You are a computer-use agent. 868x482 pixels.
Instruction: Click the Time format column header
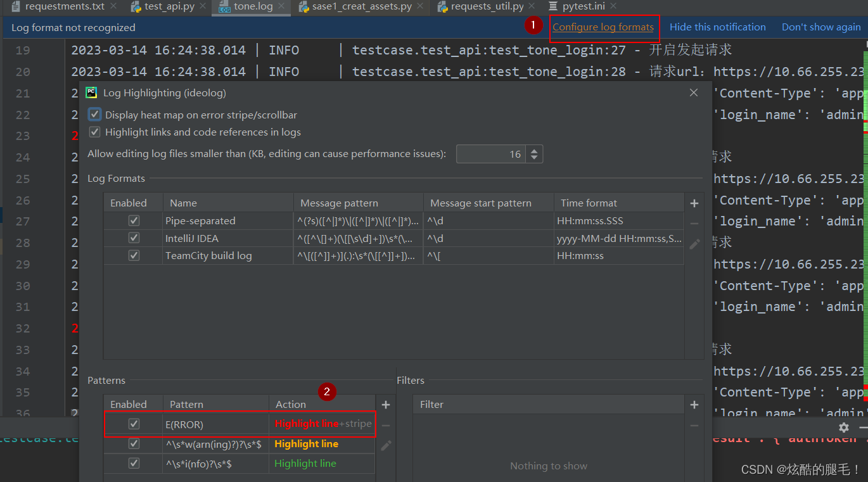tap(619, 203)
